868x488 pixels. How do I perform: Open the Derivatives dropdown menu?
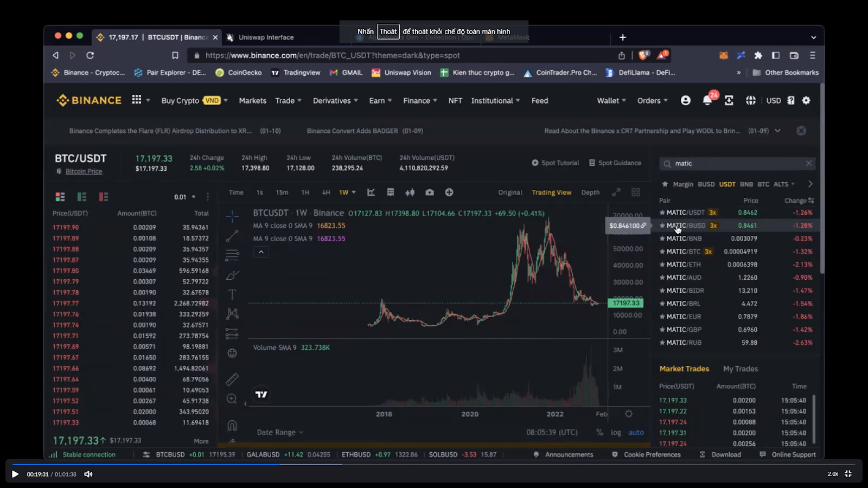(335, 100)
